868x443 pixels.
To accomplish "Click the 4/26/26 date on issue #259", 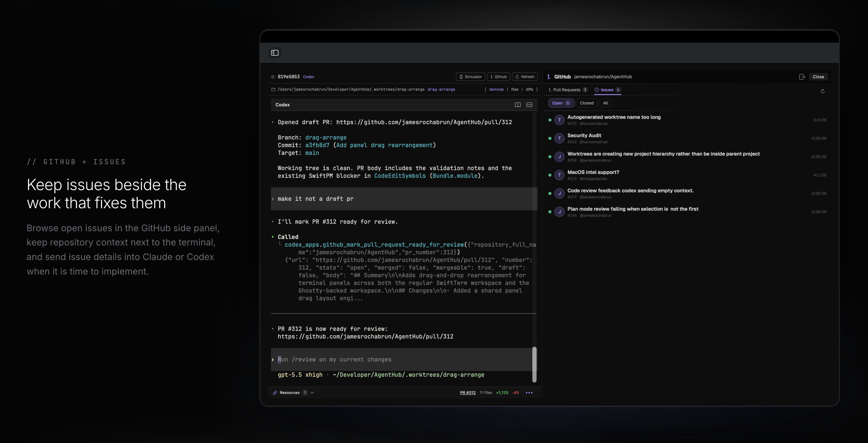I will click(819, 157).
